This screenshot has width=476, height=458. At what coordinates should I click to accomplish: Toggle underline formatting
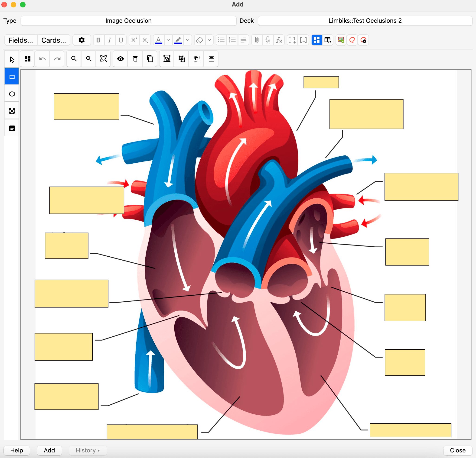coord(121,40)
